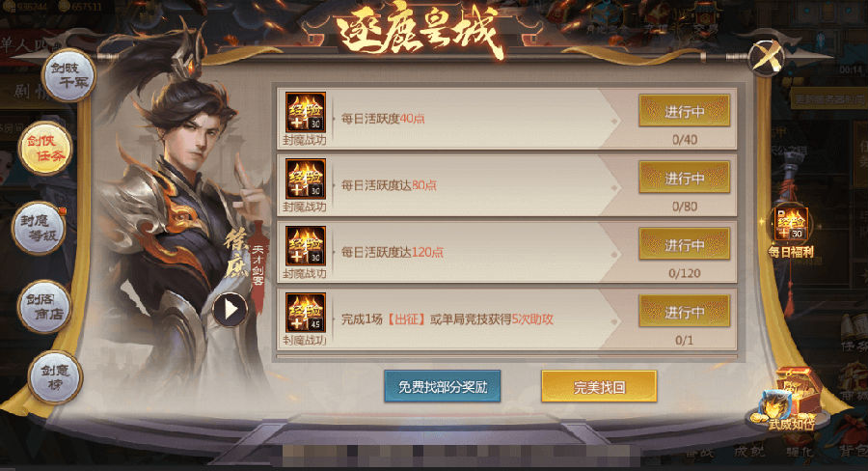Click the 免费找部分奖励 button
This screenshot has height=471, width=868.
(x=443, y=386)
